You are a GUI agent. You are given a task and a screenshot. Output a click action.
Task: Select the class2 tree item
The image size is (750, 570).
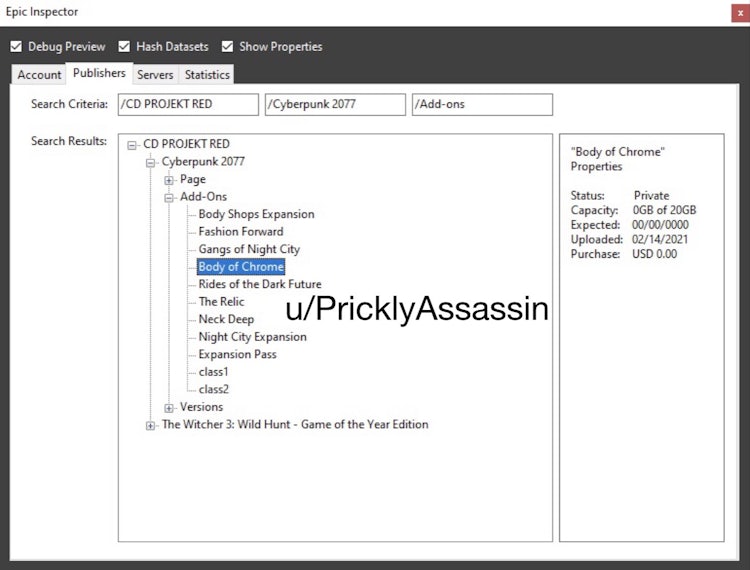(x=214, y=390)
